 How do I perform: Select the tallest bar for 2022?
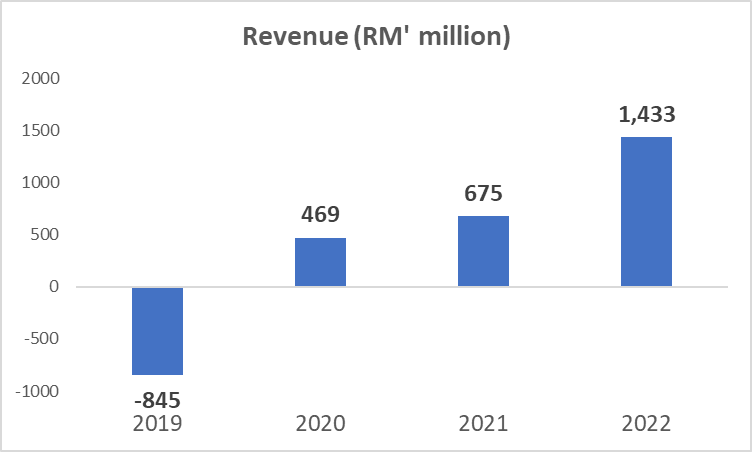(646, 212)
